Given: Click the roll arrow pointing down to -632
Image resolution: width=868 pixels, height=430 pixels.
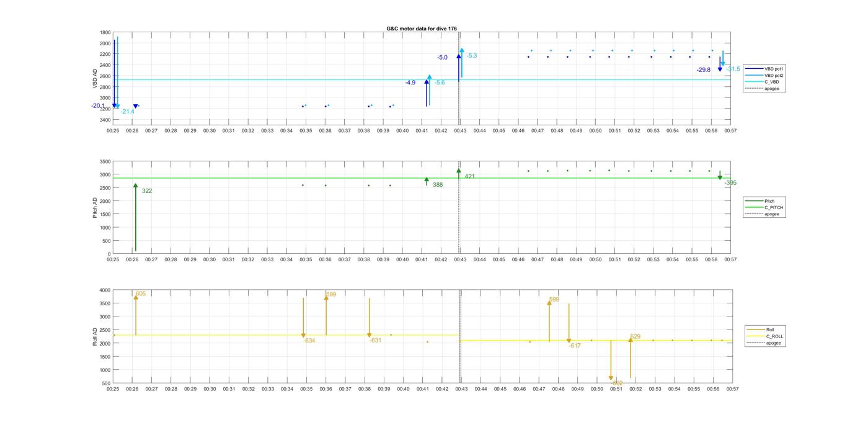Looking at the screenshot, I should click(x=611, y=360).
